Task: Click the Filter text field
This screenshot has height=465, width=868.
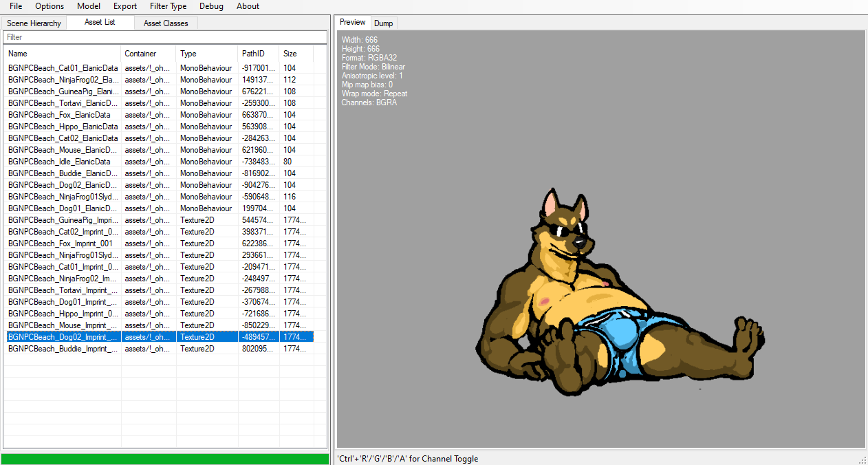Action: [164, 37]
